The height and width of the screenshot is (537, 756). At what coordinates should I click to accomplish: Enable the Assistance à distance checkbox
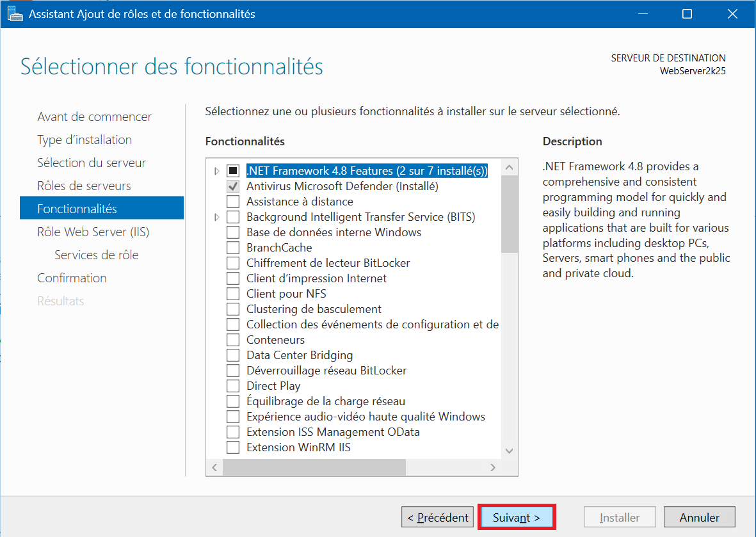click(x=233, y=202)
